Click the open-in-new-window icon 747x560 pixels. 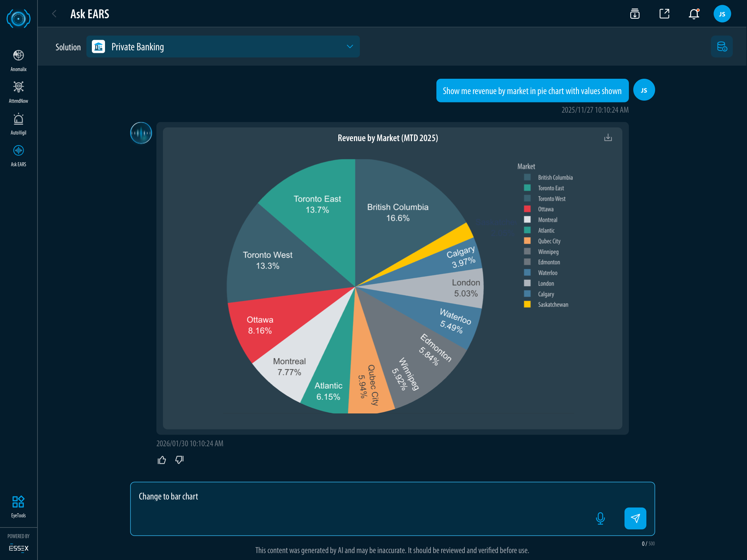[664, 14]
